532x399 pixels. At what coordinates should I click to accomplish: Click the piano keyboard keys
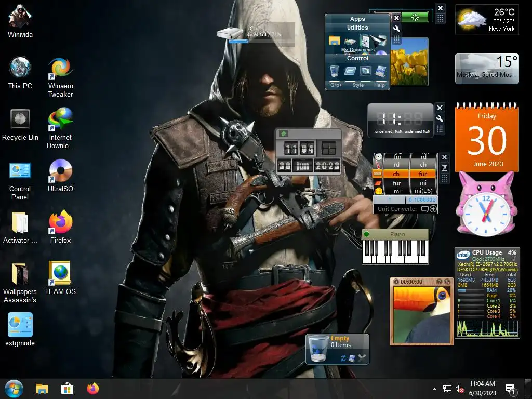[395, 251]
